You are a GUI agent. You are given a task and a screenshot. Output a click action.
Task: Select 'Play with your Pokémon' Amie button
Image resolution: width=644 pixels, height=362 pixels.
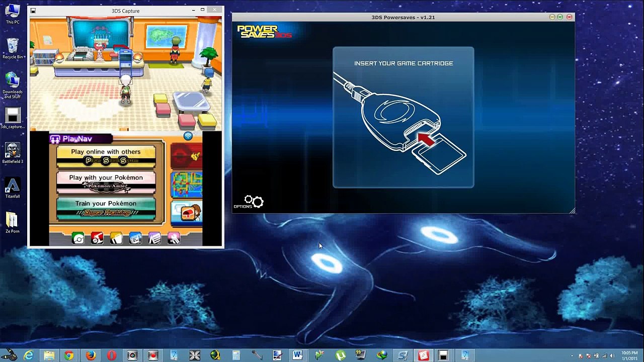coord(106,183)
